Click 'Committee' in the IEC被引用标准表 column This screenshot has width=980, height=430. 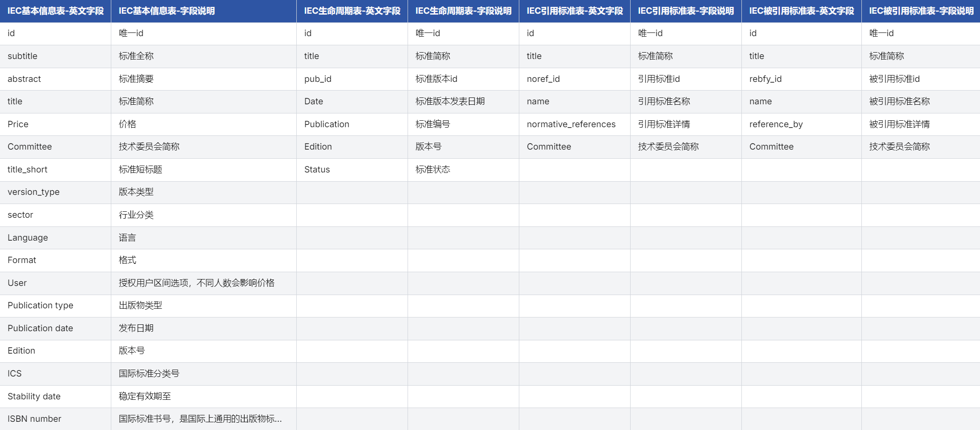click(801, 147)
